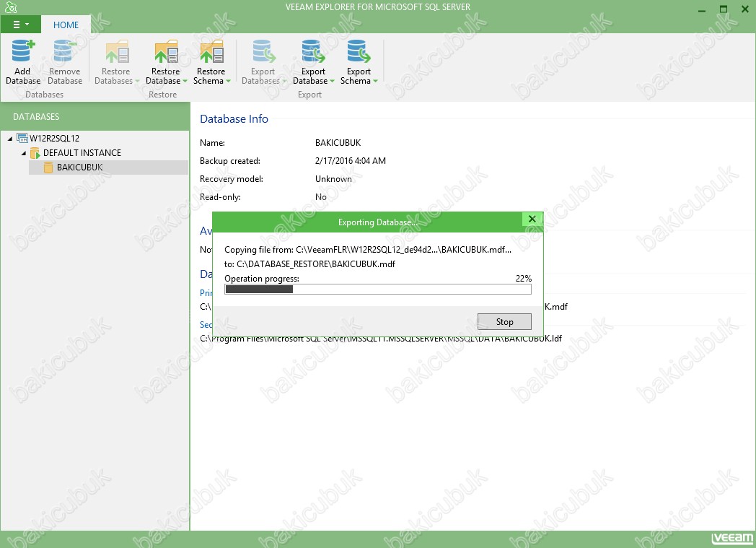Select DEFAULT INSTANCE in database tree
Viewport: 756px width, 548px height.
(x=82, y=153)
